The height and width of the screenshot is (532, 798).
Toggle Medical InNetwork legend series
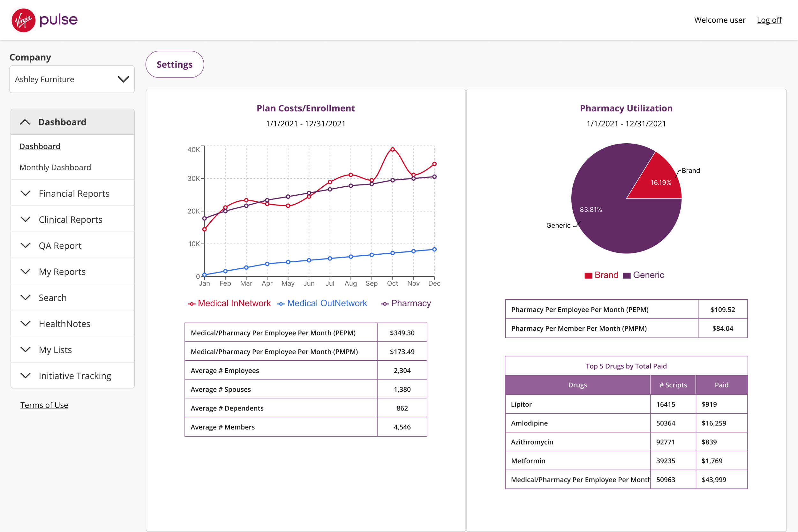(x=230, y=303)
